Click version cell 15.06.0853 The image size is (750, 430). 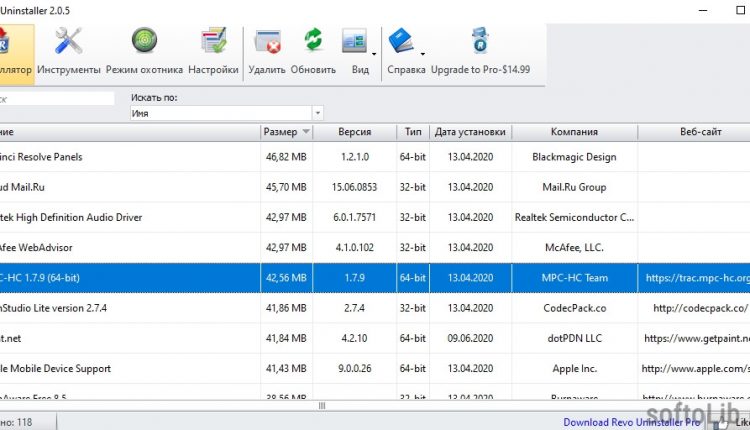[x=354, y=187]
